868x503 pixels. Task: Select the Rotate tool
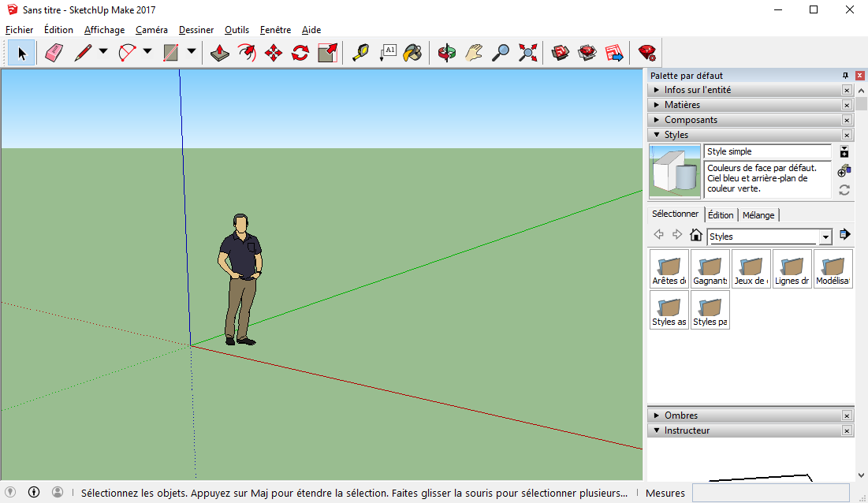pyautogui.click(x=300, y=52)
